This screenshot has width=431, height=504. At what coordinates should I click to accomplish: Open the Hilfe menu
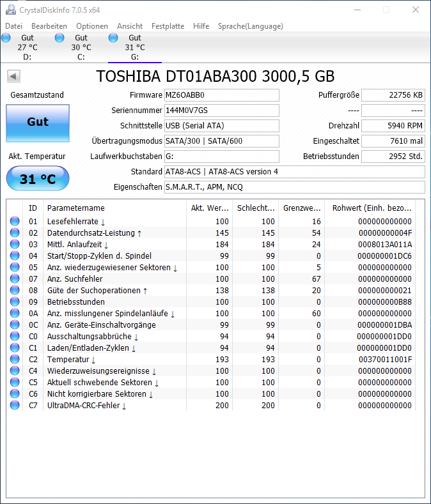201,26
